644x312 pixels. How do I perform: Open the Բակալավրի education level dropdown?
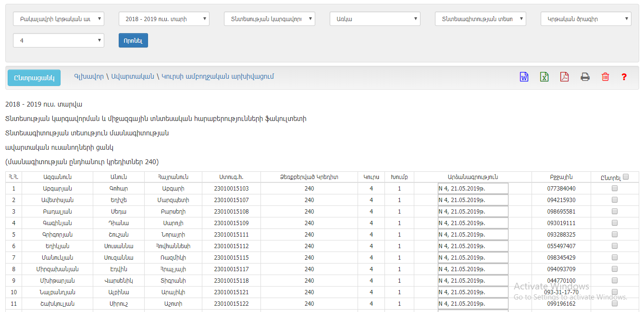59,19
